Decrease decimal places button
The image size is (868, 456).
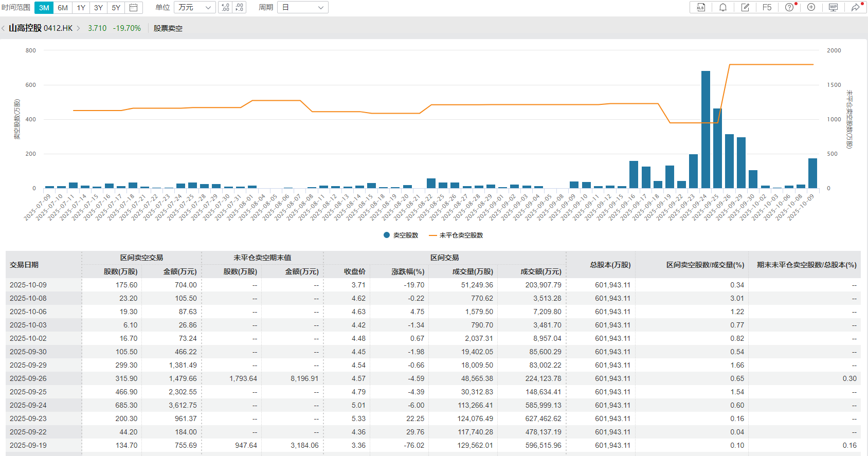click(239, 7)
